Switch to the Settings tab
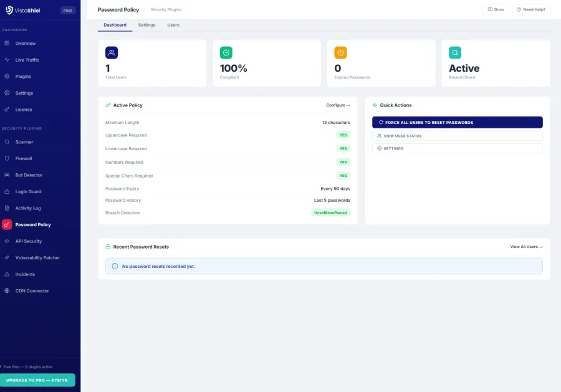The height and width of the screenshot is (392, 561). tap(148, 25)
